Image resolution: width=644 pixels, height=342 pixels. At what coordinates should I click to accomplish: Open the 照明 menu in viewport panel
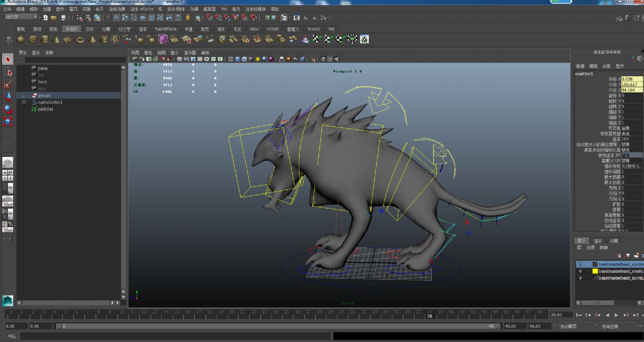click(161, 52)
